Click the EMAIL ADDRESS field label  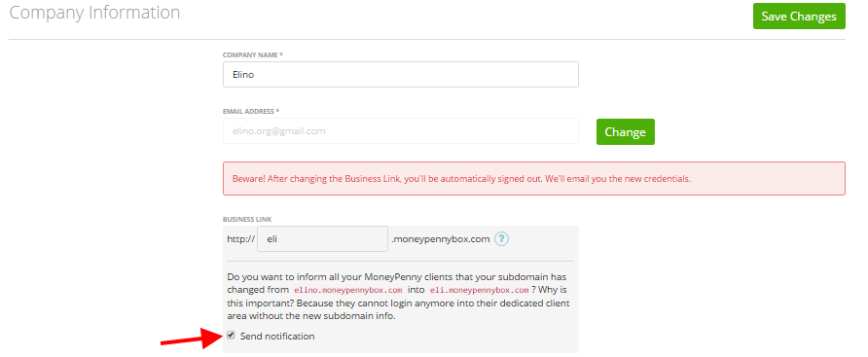pyautogui.click(x=251, y=111)
